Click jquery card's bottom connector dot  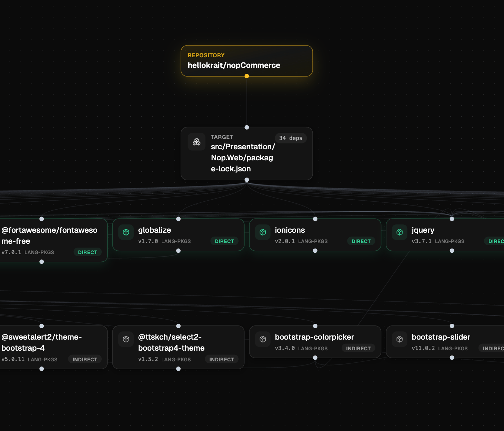click(452, 251)
